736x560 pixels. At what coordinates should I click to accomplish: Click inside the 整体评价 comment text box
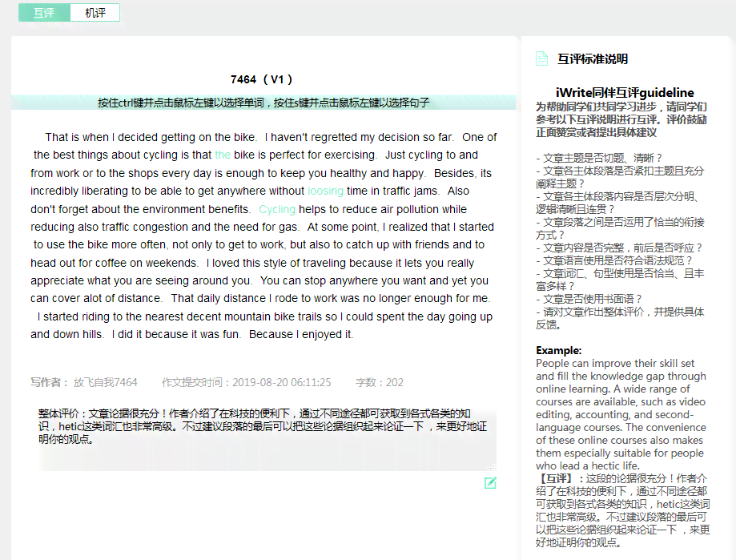tap(267, 438)
